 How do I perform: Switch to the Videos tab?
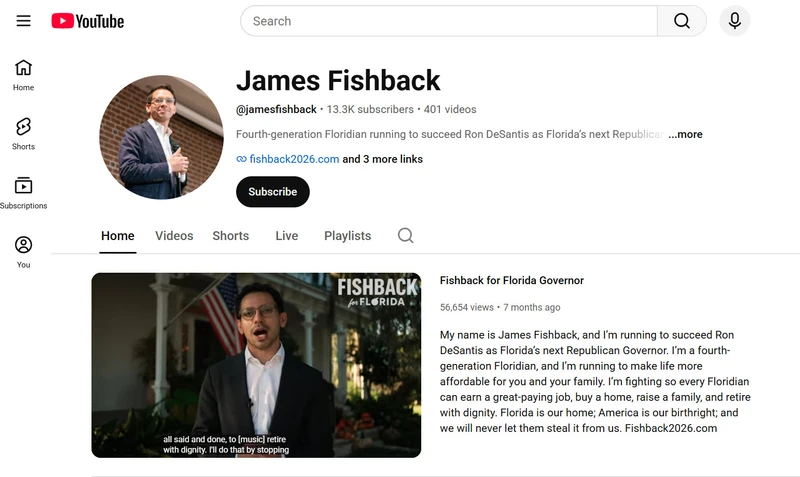click(x=174, y=236)
